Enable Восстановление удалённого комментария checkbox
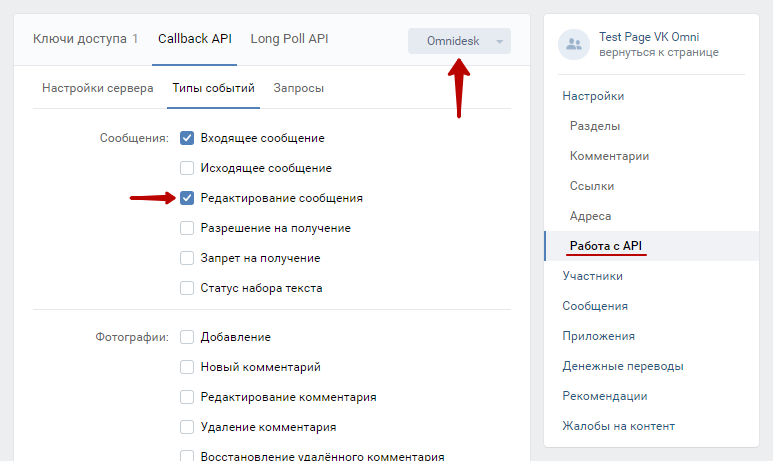Screen dimensions: 773x461 [x=187, y=456]
